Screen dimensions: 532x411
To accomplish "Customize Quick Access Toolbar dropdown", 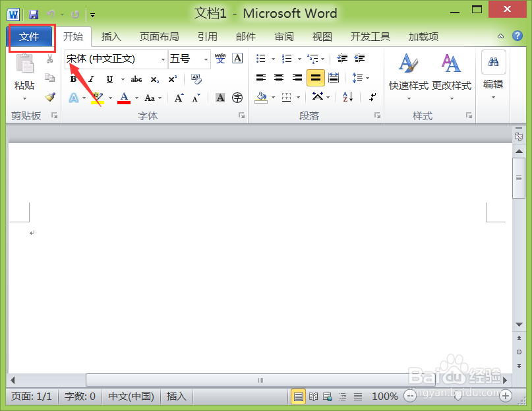I will (x=92, y=15).
